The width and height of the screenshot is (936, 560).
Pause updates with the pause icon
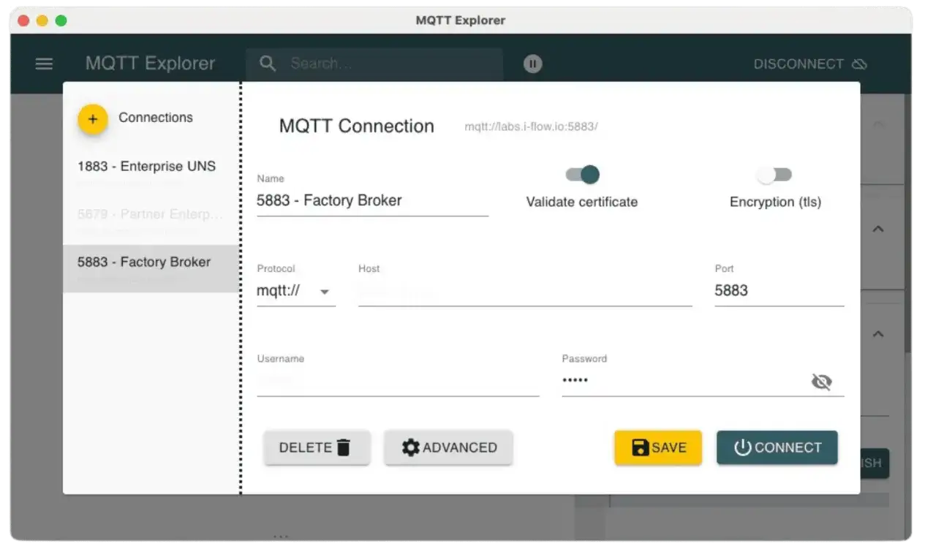[x=533, y=64]
